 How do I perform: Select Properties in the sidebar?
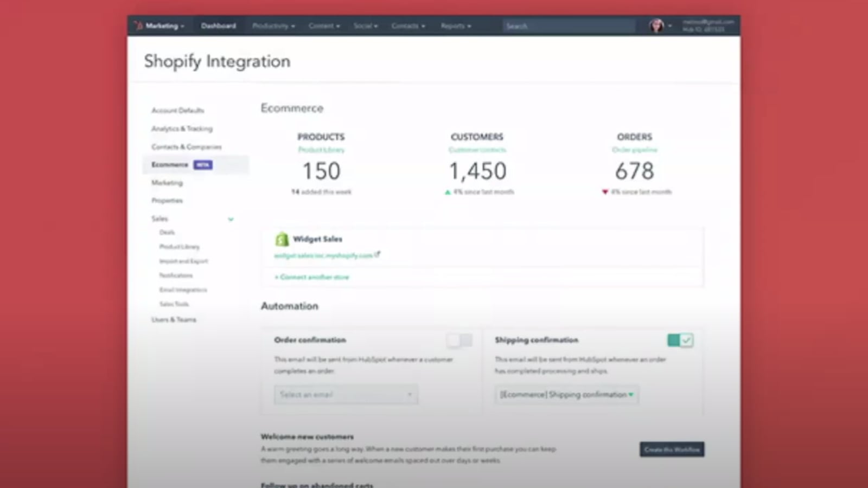point(167,201)
